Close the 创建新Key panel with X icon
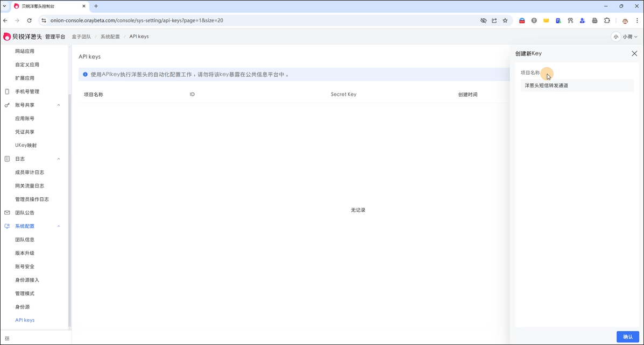This screenshot has width=644, height=345. pos(634,54)
